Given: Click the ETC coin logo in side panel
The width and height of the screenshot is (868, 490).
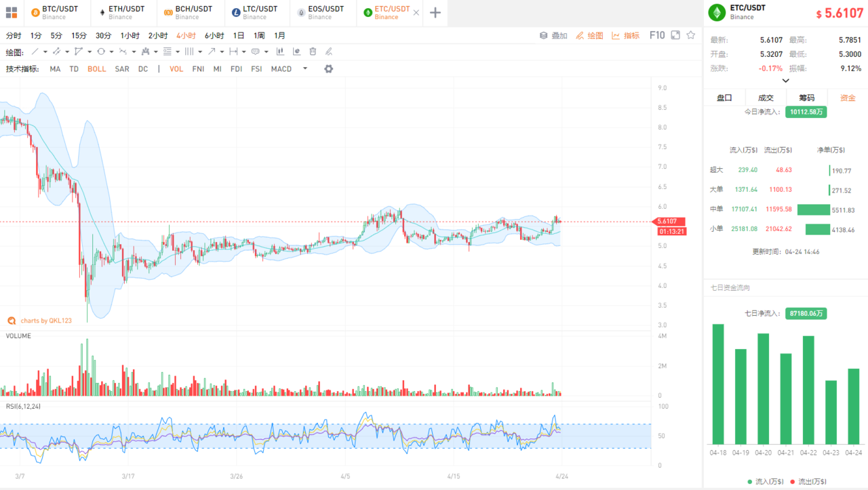Looking at the screenshot, I should tap(716, 12).
